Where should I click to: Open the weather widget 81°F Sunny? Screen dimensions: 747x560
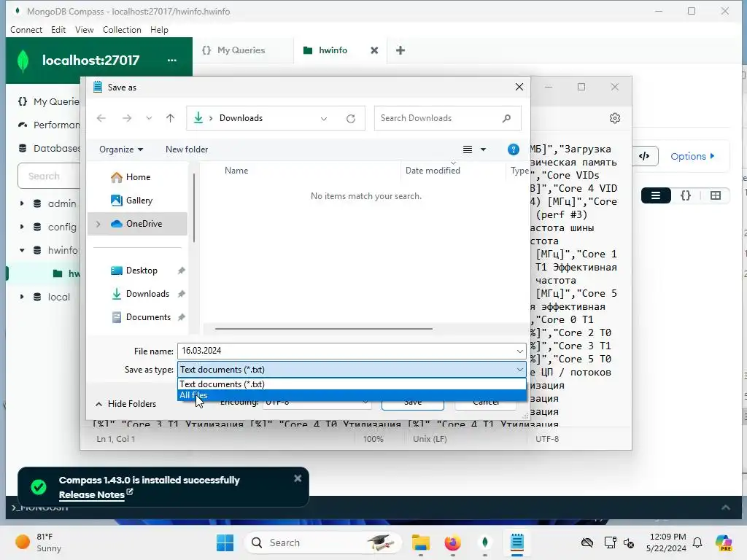coord(38,542)
